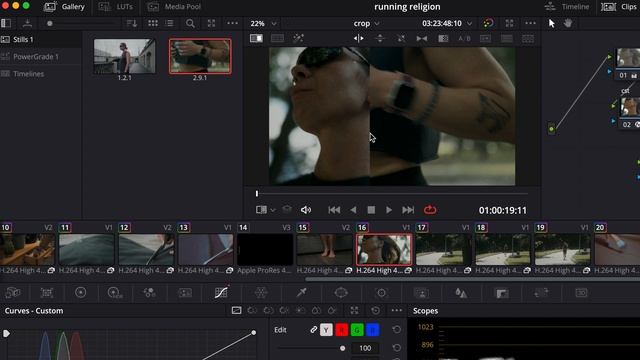Open the Tracker palette
Image resolution: width=640 pixels, height=360 pixels.
381,293
